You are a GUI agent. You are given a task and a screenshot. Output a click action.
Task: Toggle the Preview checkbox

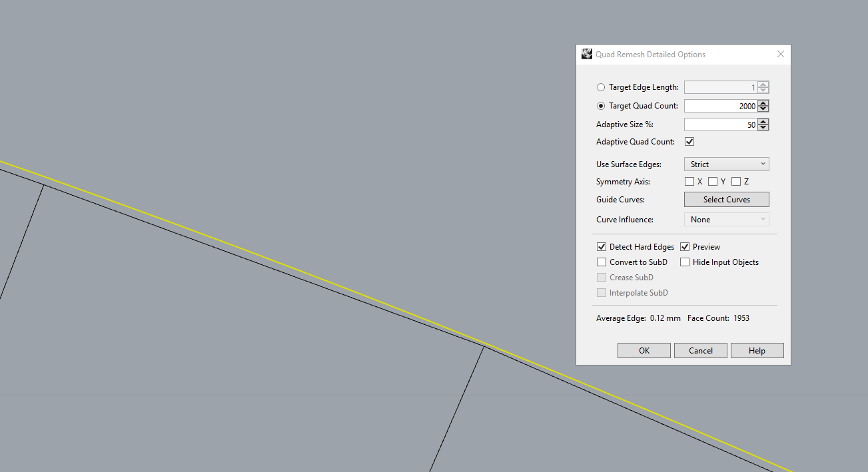[685, 247]
